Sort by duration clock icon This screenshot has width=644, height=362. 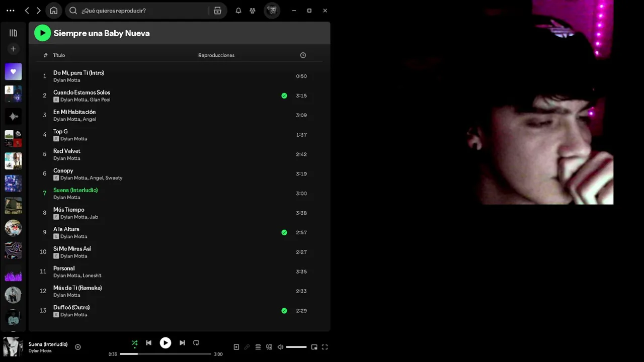point(303,55)
